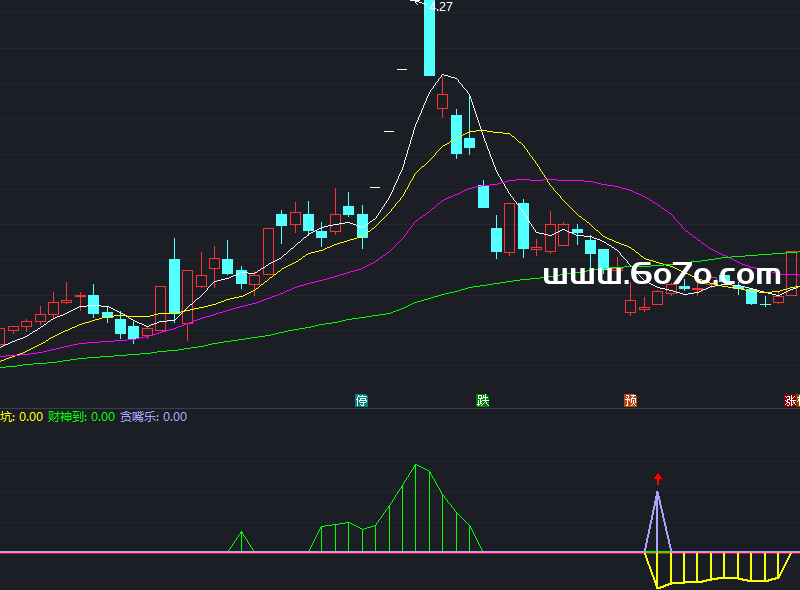
Task: Click the red 涨 marker at right edge
Action: pyautogui.click(x=792, y=401)
